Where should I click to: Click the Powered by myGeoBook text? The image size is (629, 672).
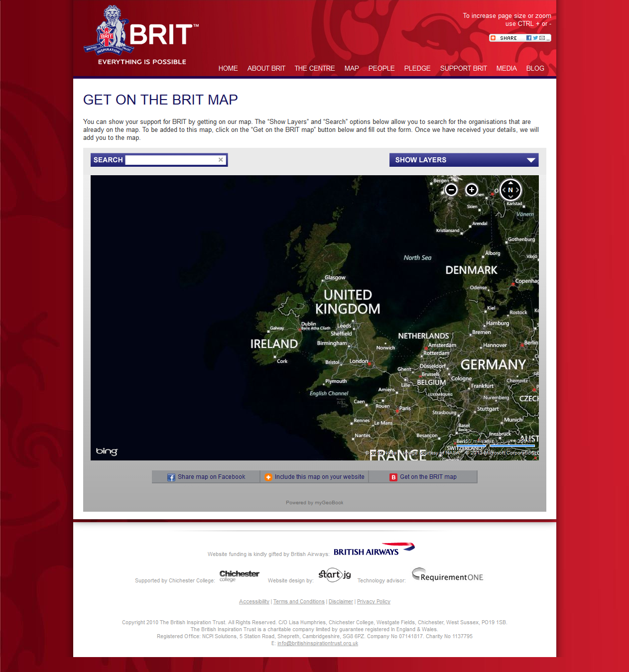click(315, 503)
